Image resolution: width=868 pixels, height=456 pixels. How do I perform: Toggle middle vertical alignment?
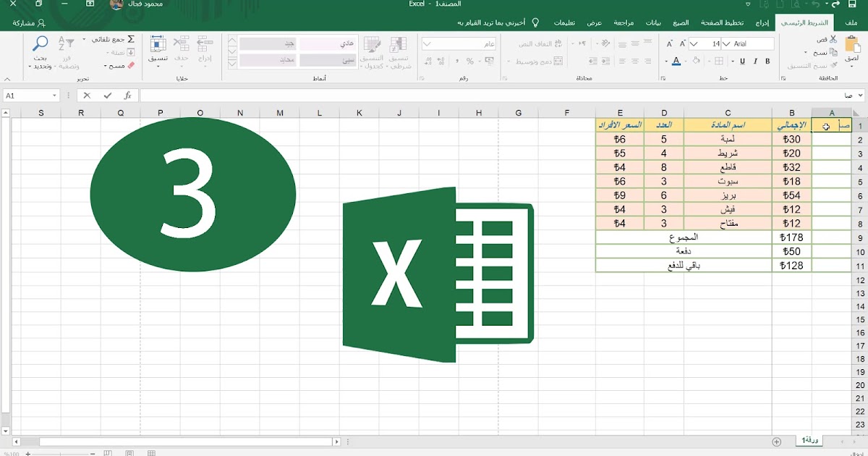(x=634, y=43)
